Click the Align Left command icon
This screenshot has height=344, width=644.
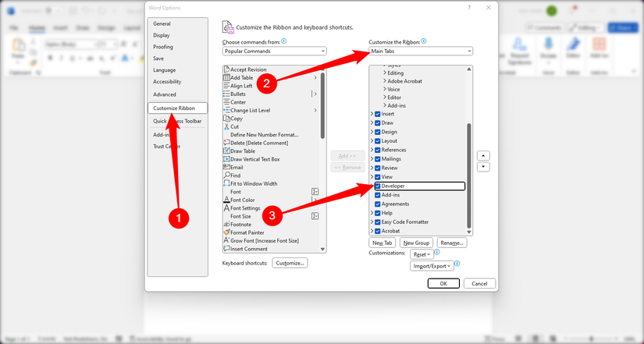(226, 86)
